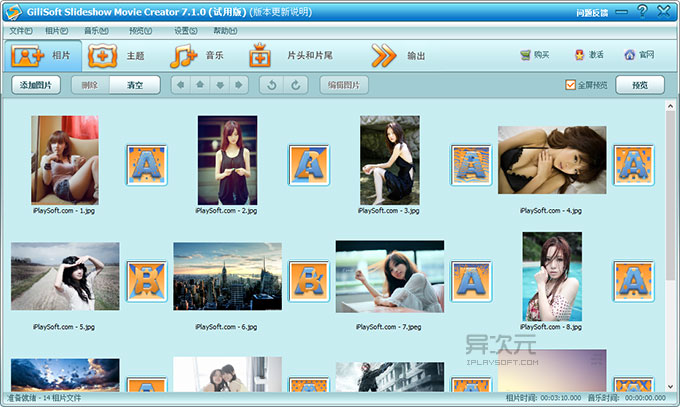
Task: Click transition B icon after photo 5.jpg
Action: pyautogui.click(x=147, y=281)
